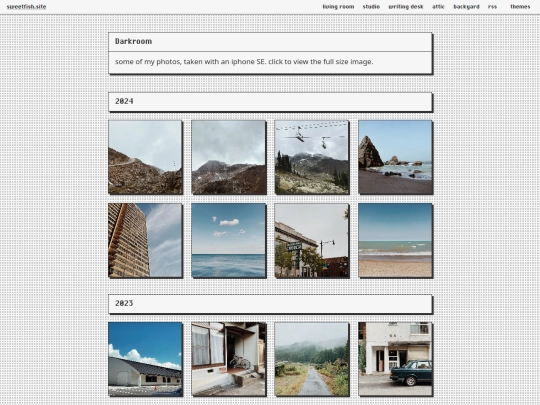
Task: Open the attic nav link
Action: (438, 7)
